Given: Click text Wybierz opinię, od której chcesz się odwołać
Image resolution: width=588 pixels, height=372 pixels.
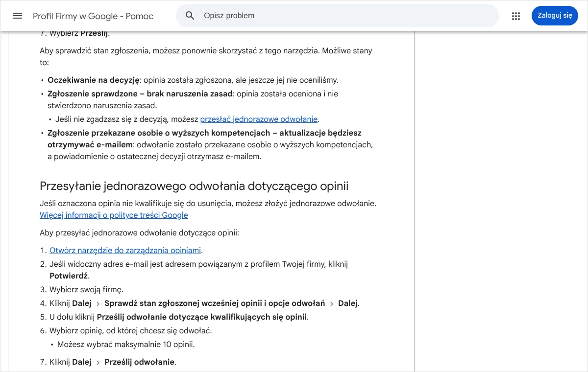Looking at the screenshot, I should [x=130, y=330].
